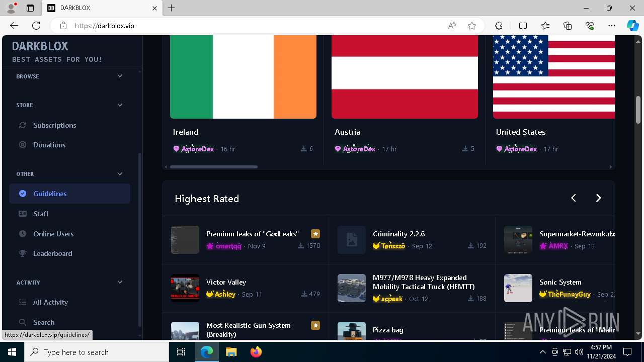The image size is (644, 362).
Task: Click the download icon on Ireland card
Action: (x=304, y=149)
